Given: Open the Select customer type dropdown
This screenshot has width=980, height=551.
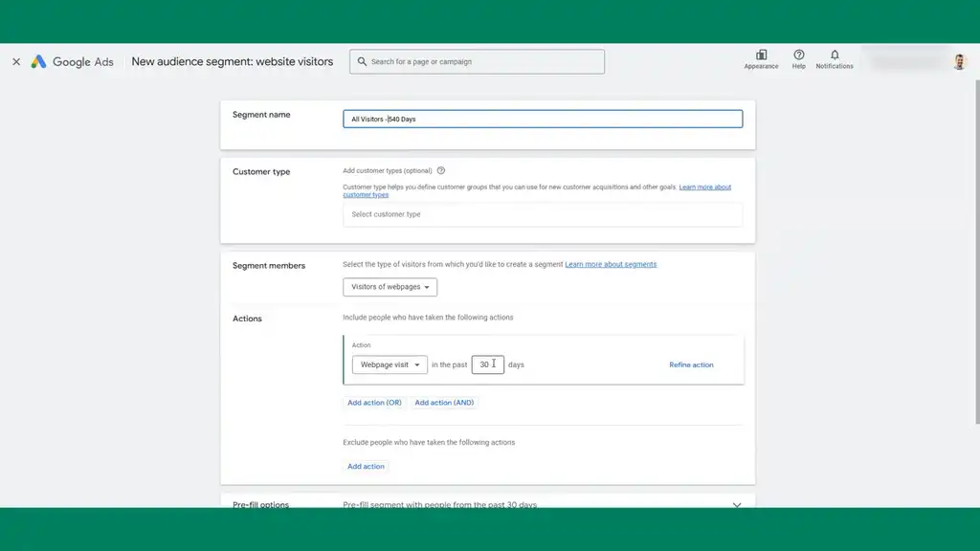Looking at the screenshot, I should (x=542, y=214).
